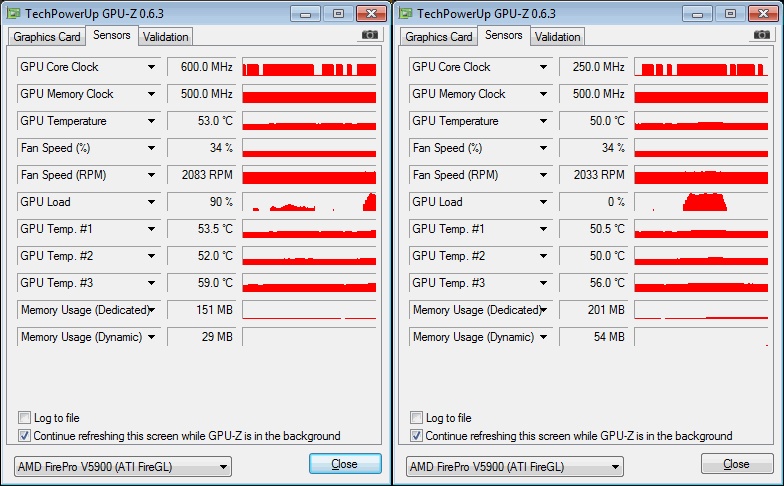The width and height of the screenshot is (784, 486).
Task: Switch to Graphics Card tab in right window
Action: (x=438, y=37)
